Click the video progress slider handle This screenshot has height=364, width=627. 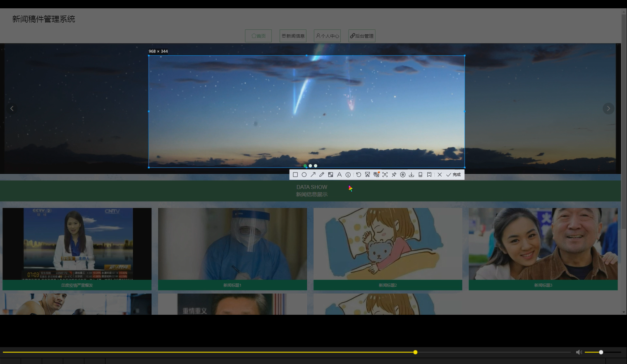click(415, 352)
